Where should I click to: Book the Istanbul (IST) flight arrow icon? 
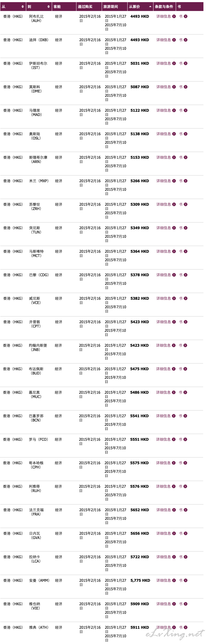coord(186,63)
